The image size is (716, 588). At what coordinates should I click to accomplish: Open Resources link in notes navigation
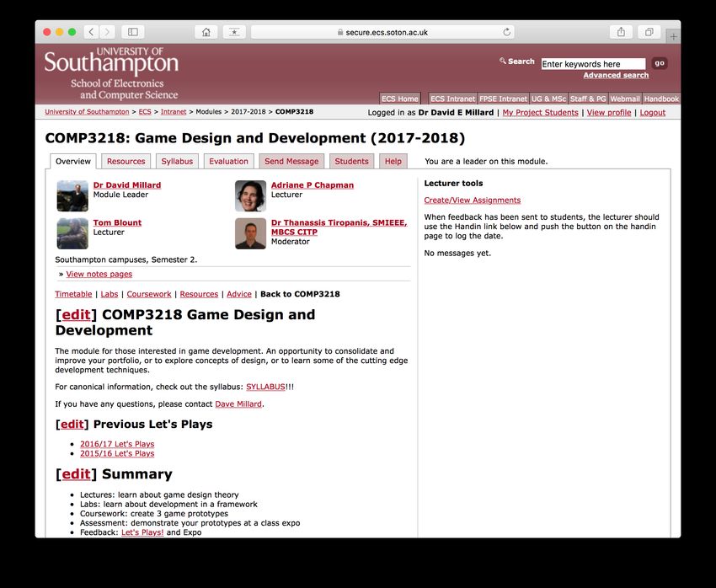click(199, 294)
